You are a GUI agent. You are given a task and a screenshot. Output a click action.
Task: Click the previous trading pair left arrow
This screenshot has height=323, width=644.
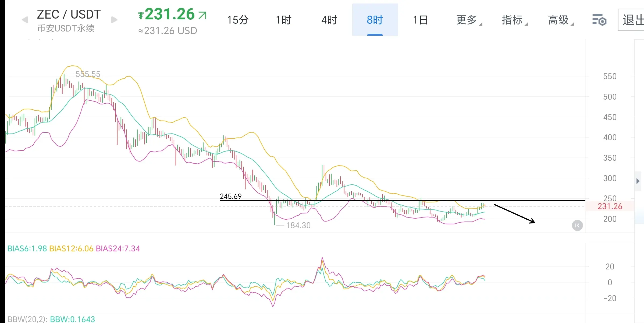click(25, 20)
